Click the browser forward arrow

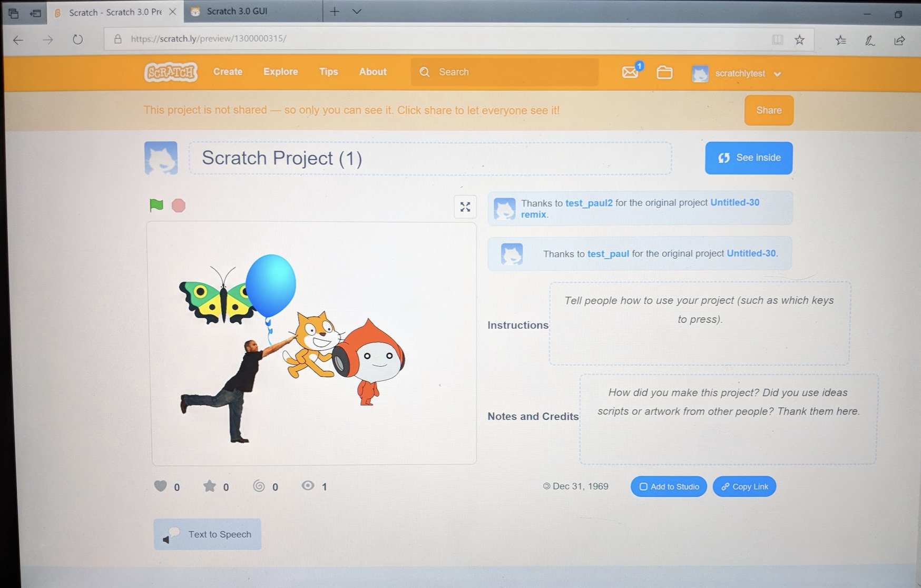coord(48,40)
